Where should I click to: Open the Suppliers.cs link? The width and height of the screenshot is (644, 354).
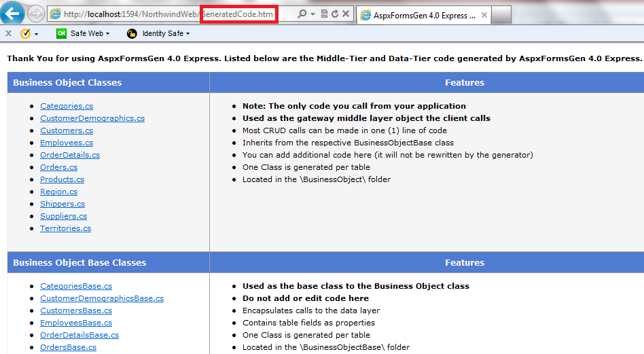pyautogui.click(x=63, y=216)
